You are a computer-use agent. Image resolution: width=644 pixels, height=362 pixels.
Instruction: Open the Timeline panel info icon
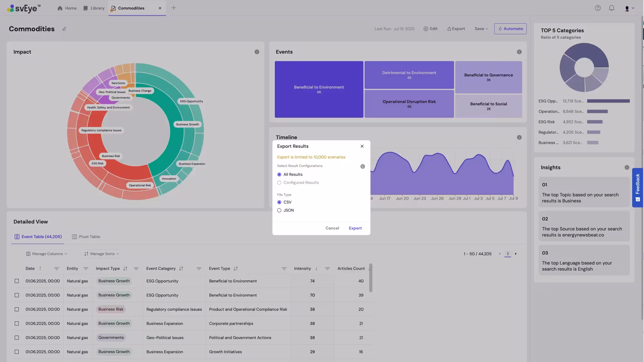coord(519,138)
